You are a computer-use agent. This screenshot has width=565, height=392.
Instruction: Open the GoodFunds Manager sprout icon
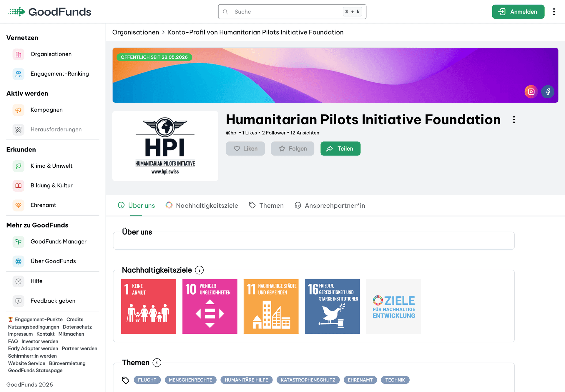click(x=19, y=242)
